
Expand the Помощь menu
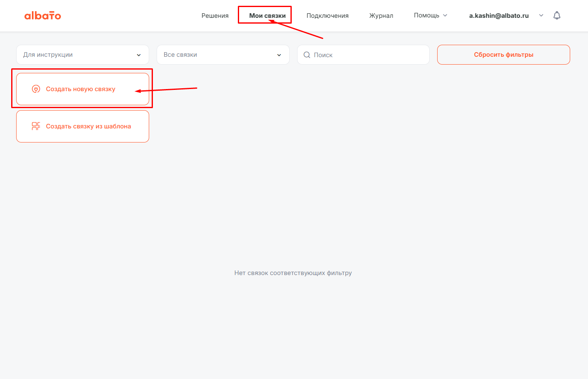tap(426, 15)
